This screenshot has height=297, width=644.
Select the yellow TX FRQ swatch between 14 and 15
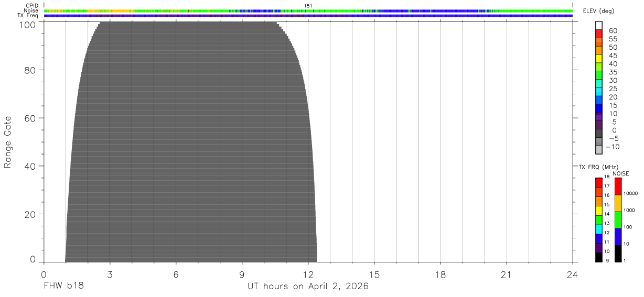coord(599,211)
